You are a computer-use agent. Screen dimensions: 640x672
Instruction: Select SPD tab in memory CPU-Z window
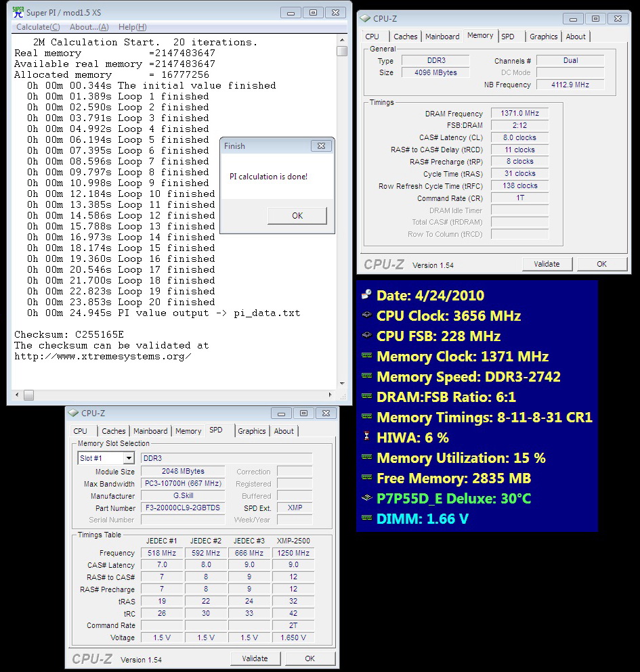(508, 37)
